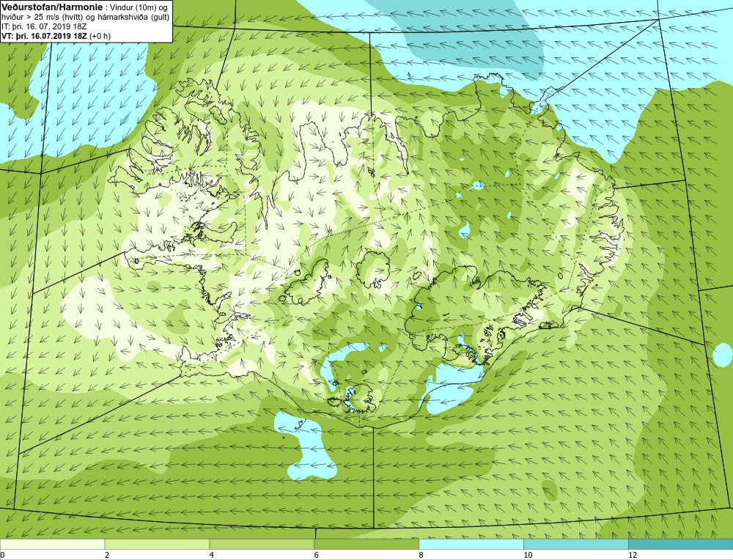Click the 10–12 m/s cyan legend swatch
The image size is (733, 560).
pyautogui.click(x=576, y=544)
